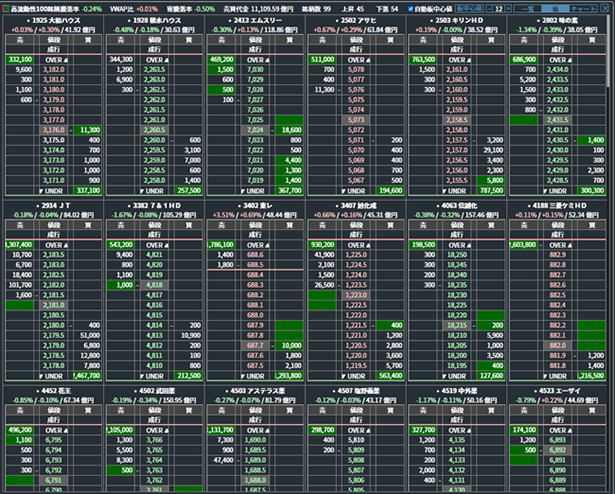Viewport: 615px width, 494px height.
Task: Toggle the checkbox before 高流動性100銘柄騰落率
Action: [6, 7]
